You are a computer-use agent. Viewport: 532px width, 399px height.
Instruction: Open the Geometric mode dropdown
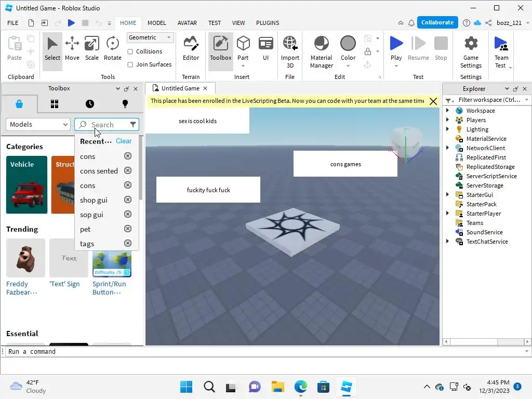(x=150, y=37)
